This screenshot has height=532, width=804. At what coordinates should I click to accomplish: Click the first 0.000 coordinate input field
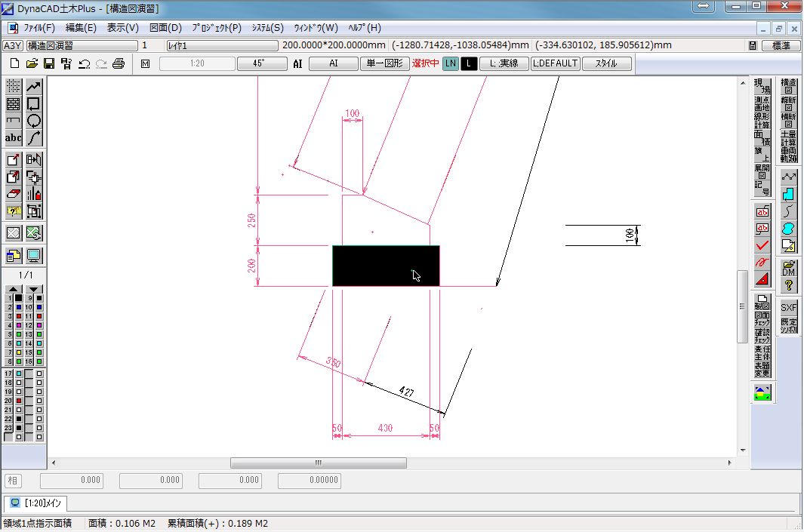click(x=72, y=480)
